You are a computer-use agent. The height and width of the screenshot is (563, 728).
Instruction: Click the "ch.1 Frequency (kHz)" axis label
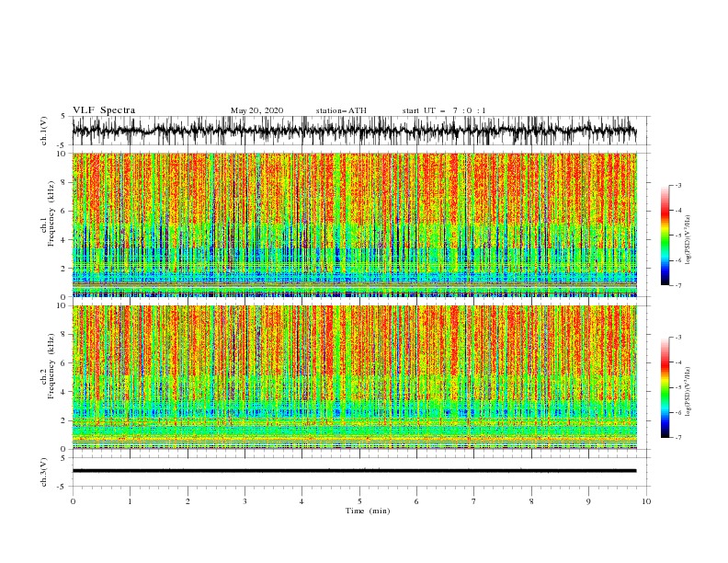click(x=47, y=213)
